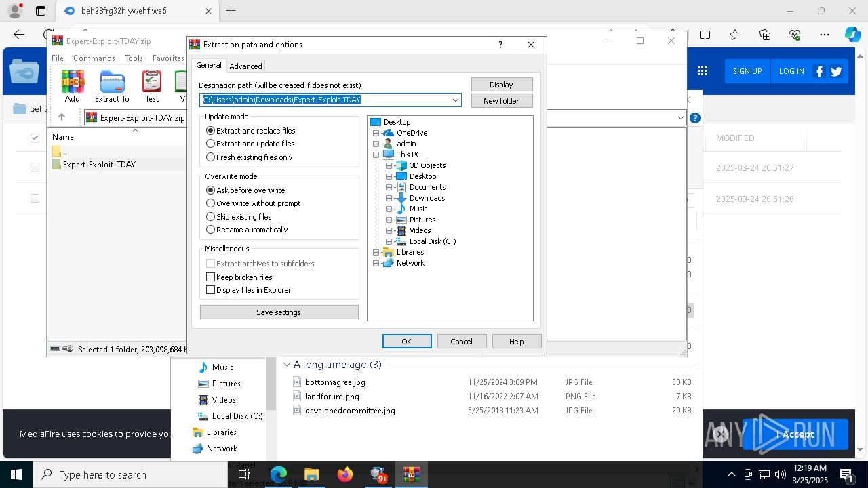The height and width of the screenshot is (488, 868).
Task: Click the MediaFire apps grid icon
Action: pyautogui.click(x=702, y=71)
